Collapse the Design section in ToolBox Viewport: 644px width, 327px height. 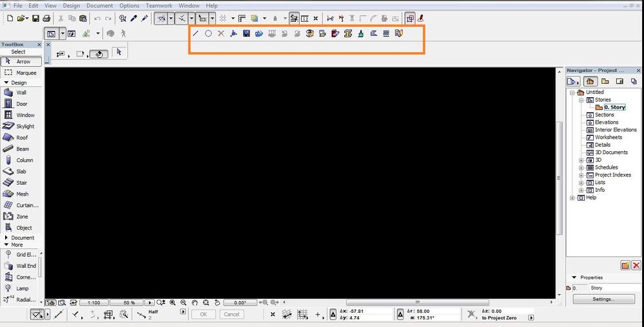(x=6, y=82)
